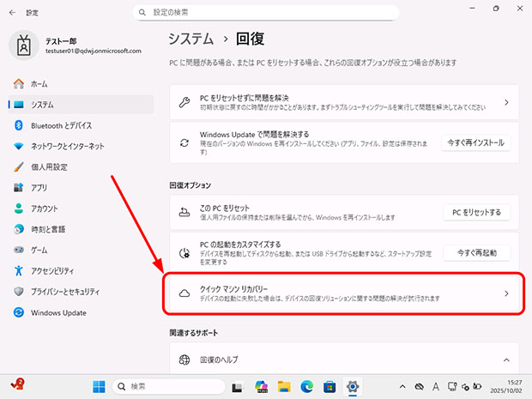
Task: Collapse the 回復のヘルプ section
Action: pyautogui.click(x=506, y=360)
